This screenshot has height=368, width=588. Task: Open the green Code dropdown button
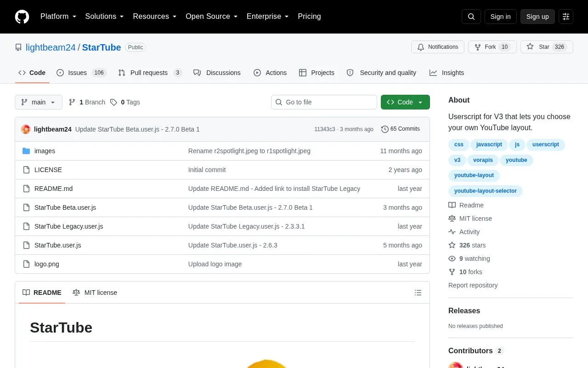pyautogui.click(x=405, y=102)
